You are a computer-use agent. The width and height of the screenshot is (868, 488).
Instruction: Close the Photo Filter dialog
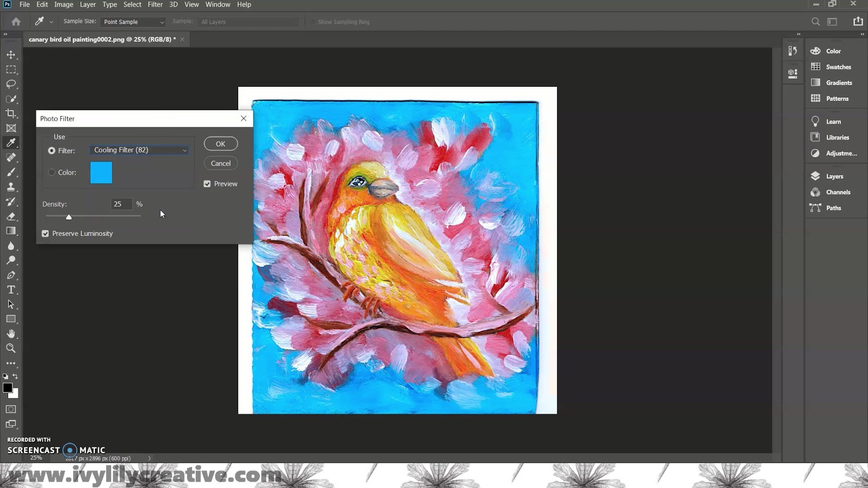[x=244, y=118]
